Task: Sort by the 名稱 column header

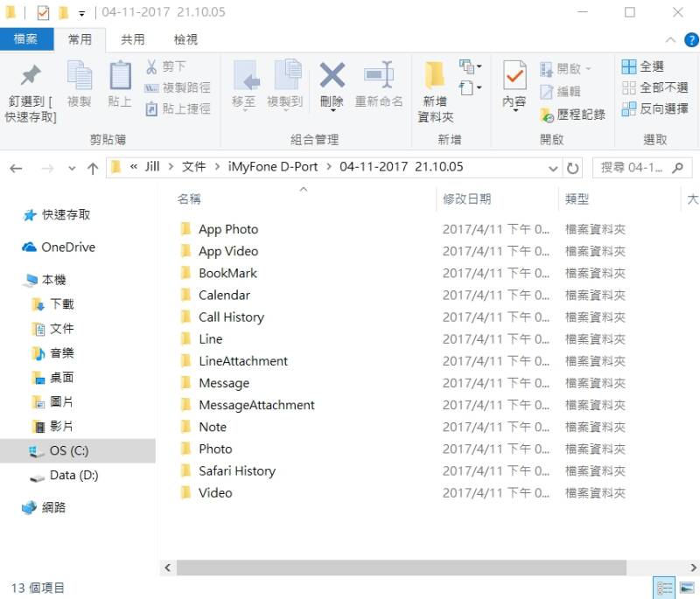Action: [189, 199]
